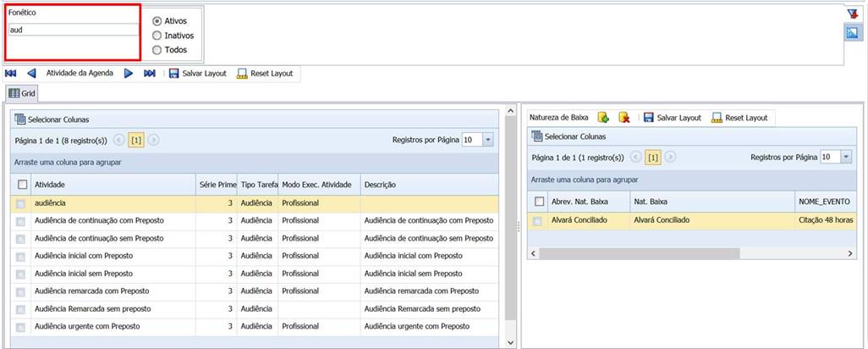The height and width of the screenshot is (349, 868).
Task: Open Selecionar Colunas in Natureza de Baixa grid
Action: point(569,136)
